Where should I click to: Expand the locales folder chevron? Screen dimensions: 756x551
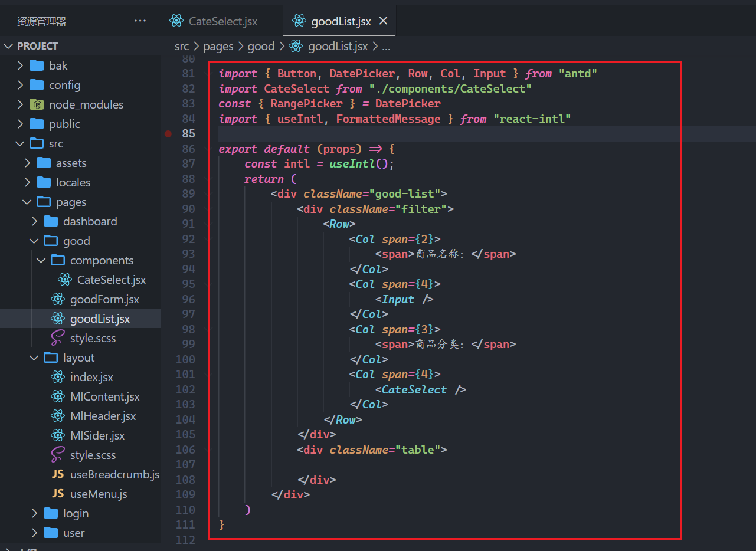click(27, 182)
